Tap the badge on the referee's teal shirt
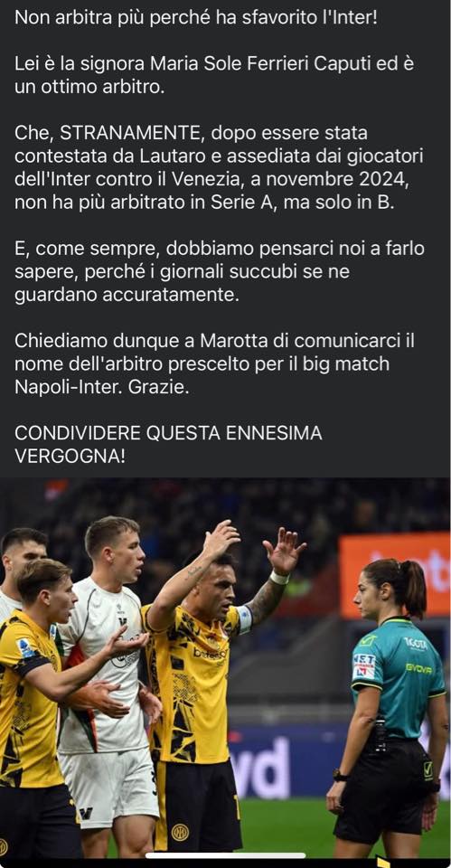 (364, 666)
